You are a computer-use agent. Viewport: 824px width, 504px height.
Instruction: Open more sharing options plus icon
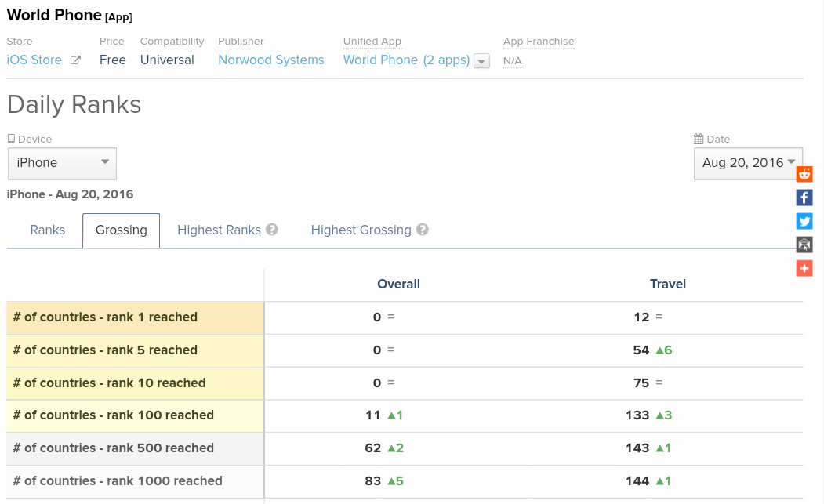804,268
